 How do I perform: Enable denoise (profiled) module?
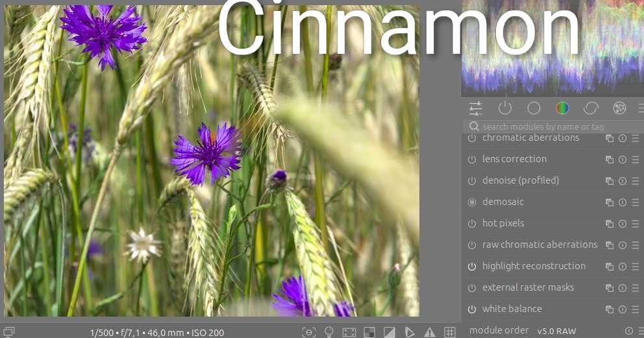click(x=472, y=181)
